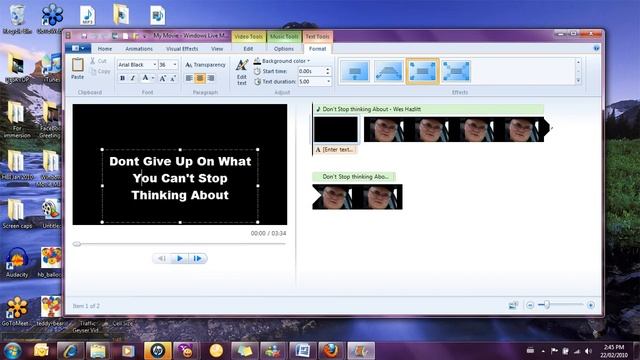The height and width of the screenshot is (360, 640).
Task: Open the Recycle Bin desktop icon
Action: click(x=17, y=19)
